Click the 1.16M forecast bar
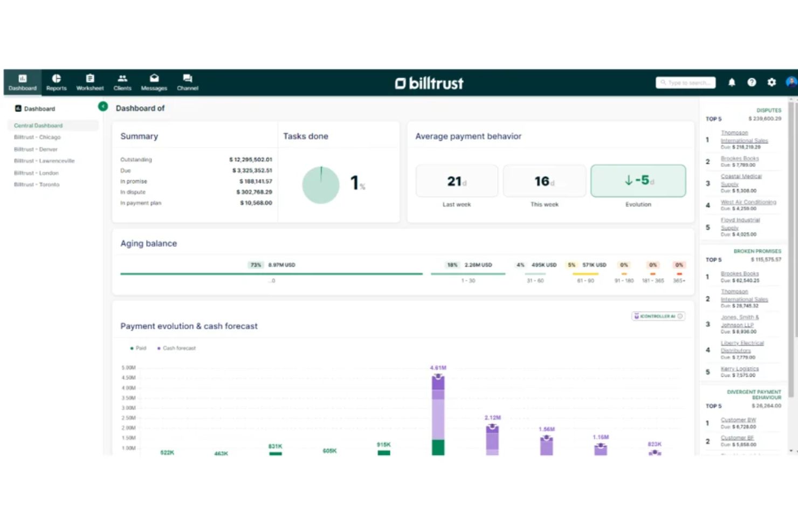 [x=601, y=450]
